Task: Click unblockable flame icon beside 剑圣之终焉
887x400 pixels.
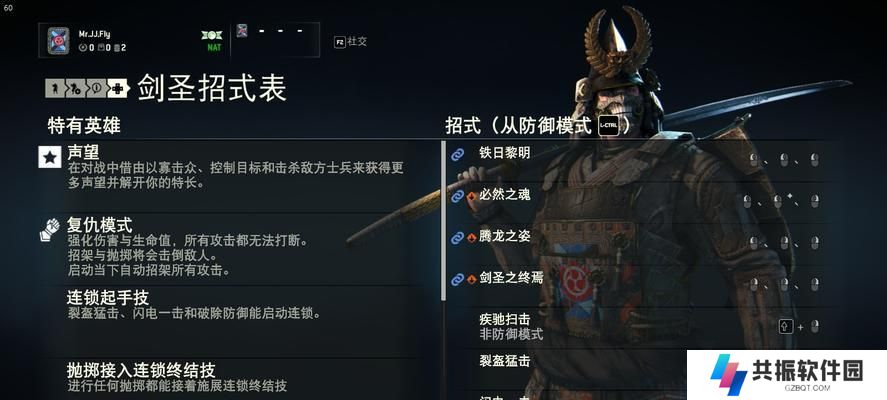Action: coord(471,279)
